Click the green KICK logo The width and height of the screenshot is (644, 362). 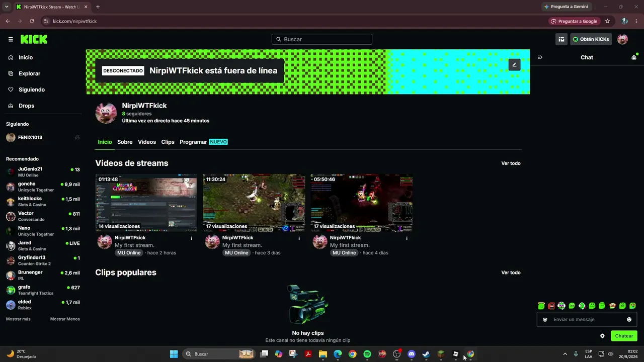pos(34,39)
